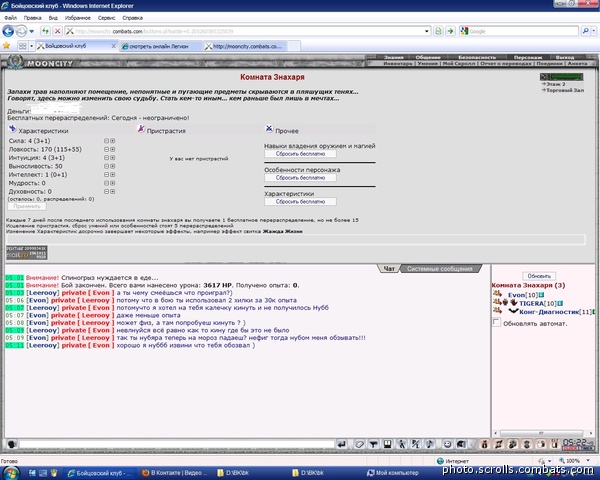Click the Обновить button above room list
The image size is (600, 480).
tap(539, 276)
